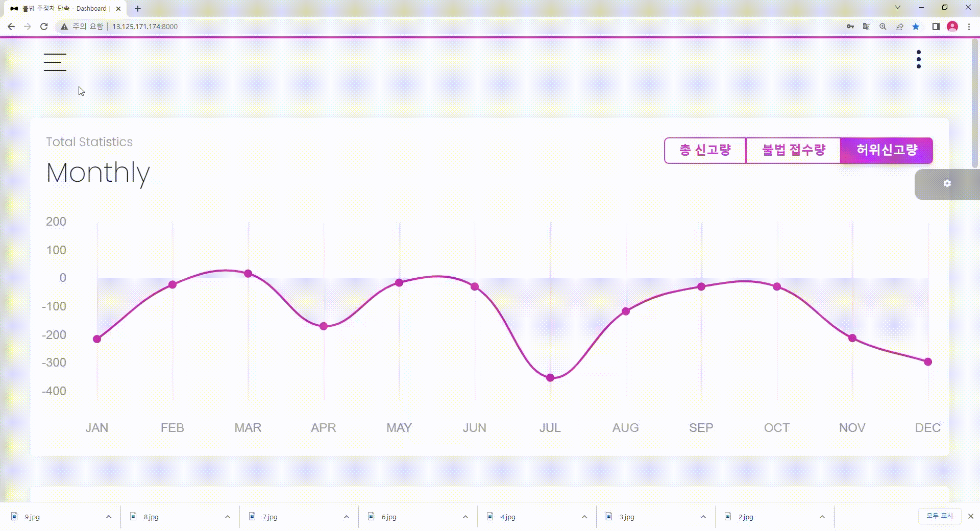Go forward in browser history
This screenshot has width=980, height=531.
click(28, 27)
